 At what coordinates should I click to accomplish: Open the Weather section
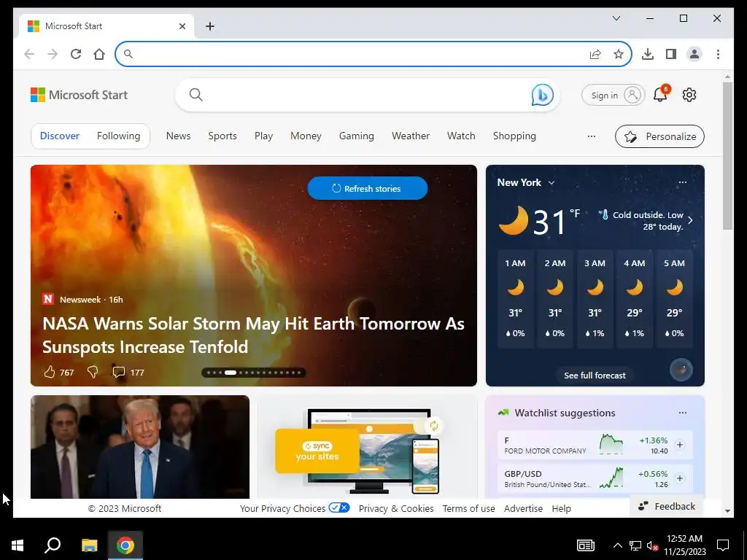pos(411,136)
